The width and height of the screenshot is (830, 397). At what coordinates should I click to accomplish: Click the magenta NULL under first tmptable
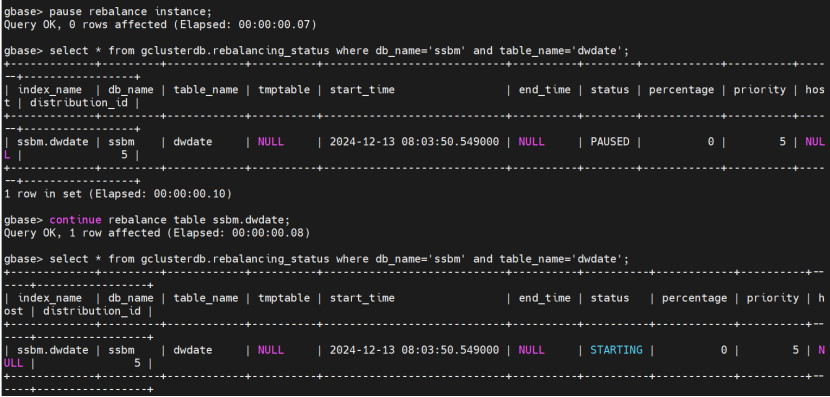pos(270,142)
